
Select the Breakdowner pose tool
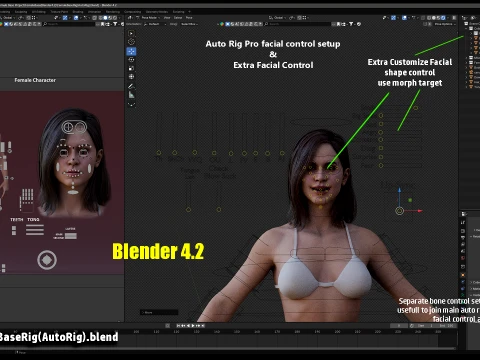[x=131, y=104]
